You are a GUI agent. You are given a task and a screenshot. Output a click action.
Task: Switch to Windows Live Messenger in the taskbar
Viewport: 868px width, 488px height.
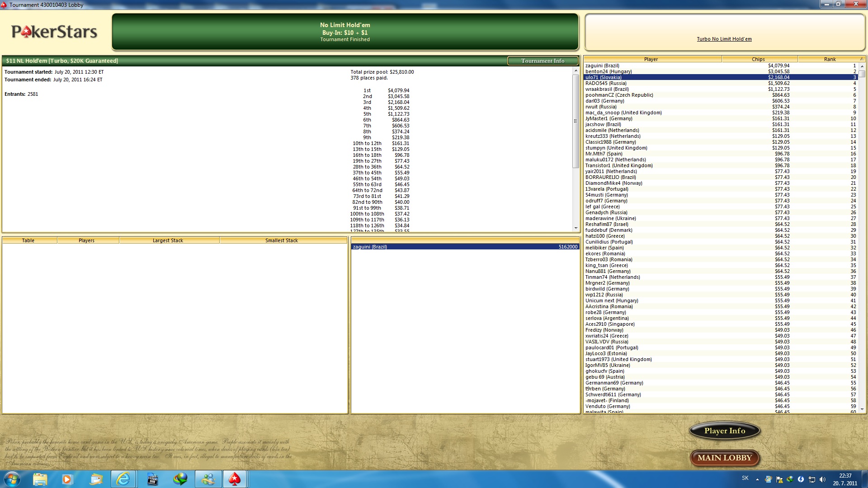point(208,479)
